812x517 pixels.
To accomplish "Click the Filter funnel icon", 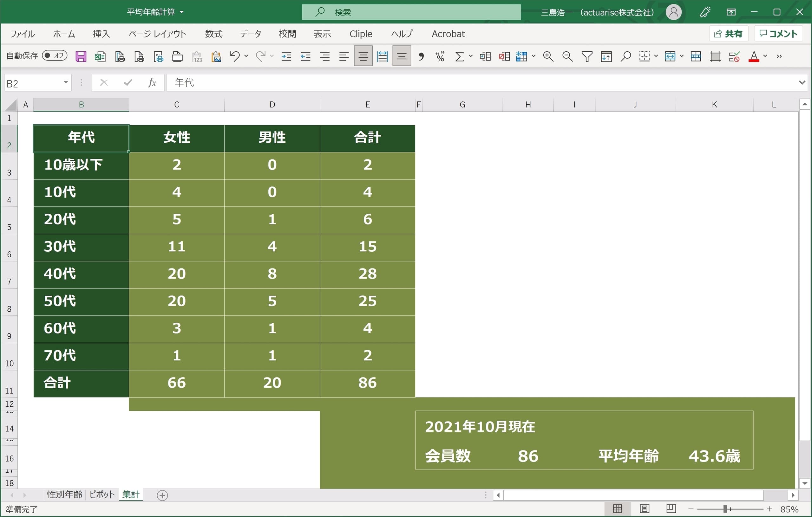I will point(587,56).
